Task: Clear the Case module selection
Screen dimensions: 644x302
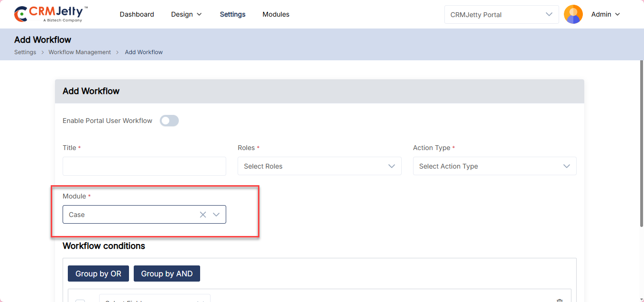Action: [203, 215]
